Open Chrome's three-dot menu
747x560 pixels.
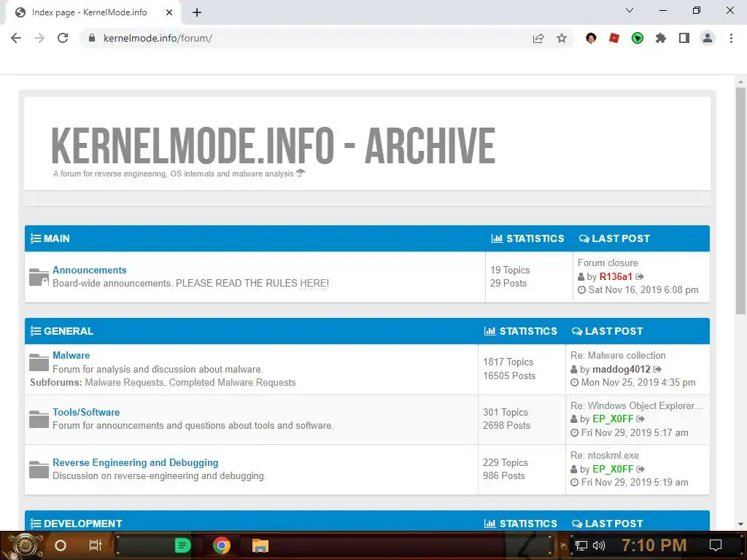tap(731, 38)
